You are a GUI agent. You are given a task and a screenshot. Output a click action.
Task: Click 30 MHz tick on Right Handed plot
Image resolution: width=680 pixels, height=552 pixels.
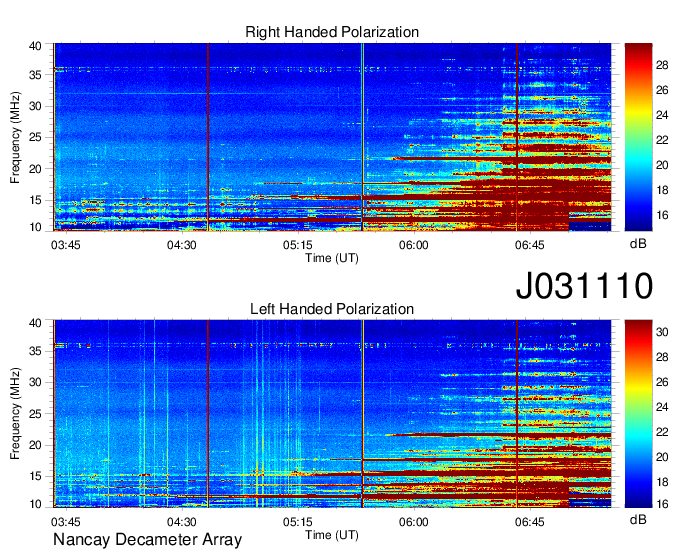(x=35, y=106)
